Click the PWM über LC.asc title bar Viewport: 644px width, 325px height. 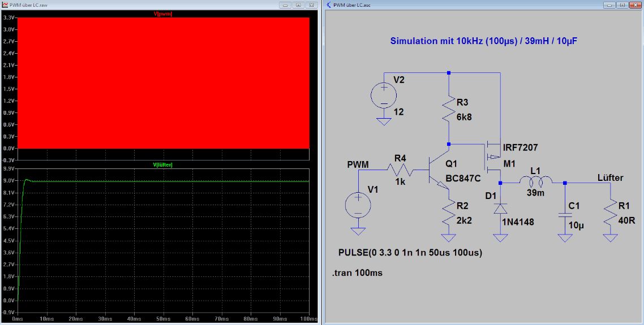point(483,5)
